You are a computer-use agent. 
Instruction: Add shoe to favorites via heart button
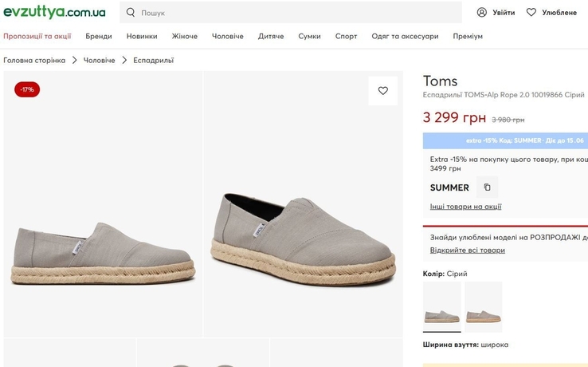click(x=383, y=90)
